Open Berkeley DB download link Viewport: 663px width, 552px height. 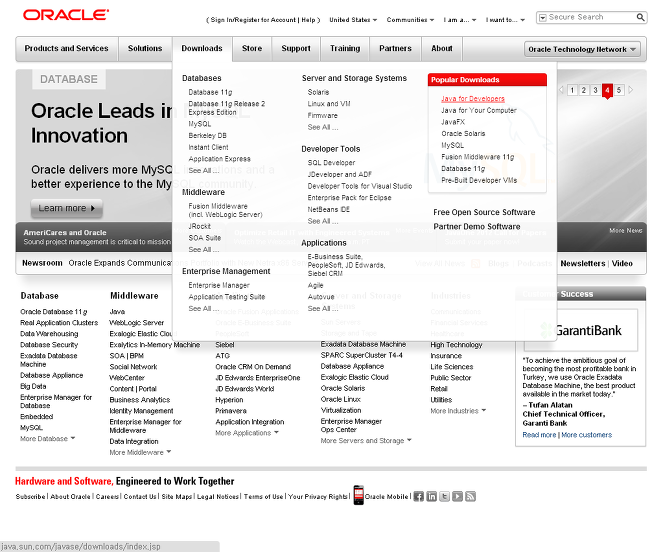pos(207,136)
